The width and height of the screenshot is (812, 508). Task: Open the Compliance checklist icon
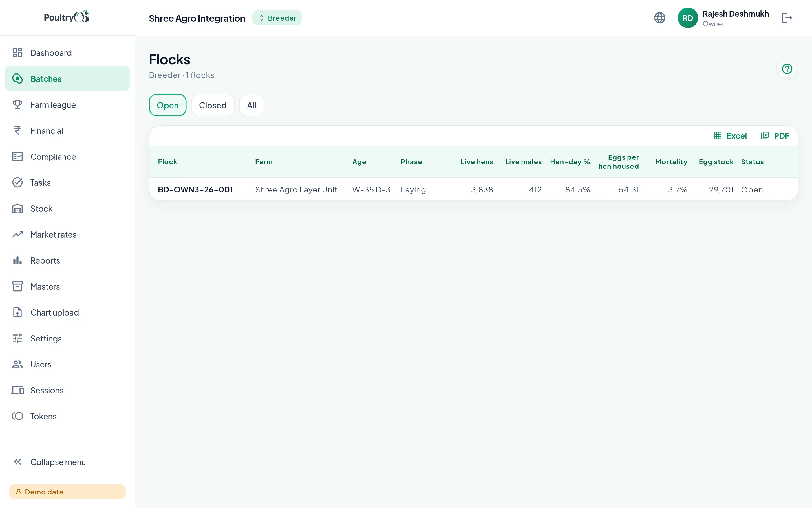[x=17, y=157]
